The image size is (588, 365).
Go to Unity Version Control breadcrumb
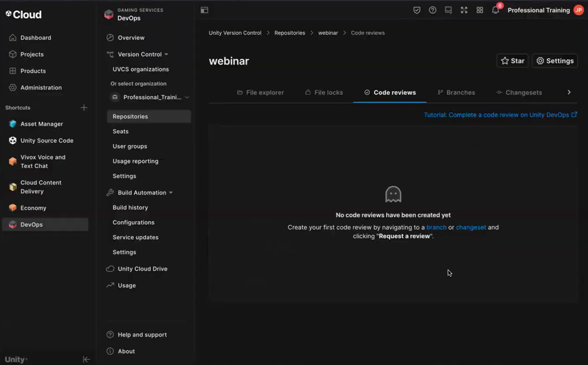coord(235,33)
